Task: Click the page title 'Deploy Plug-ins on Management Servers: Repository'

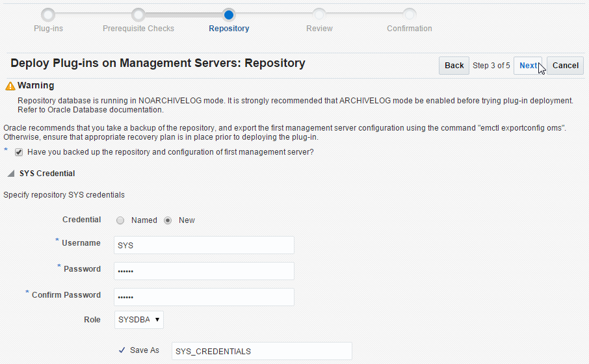Action: [158, 63]
